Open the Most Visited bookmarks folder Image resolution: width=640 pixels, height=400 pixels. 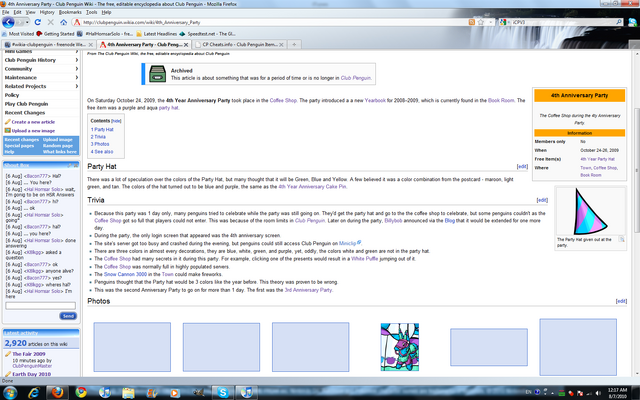[18, 34]
